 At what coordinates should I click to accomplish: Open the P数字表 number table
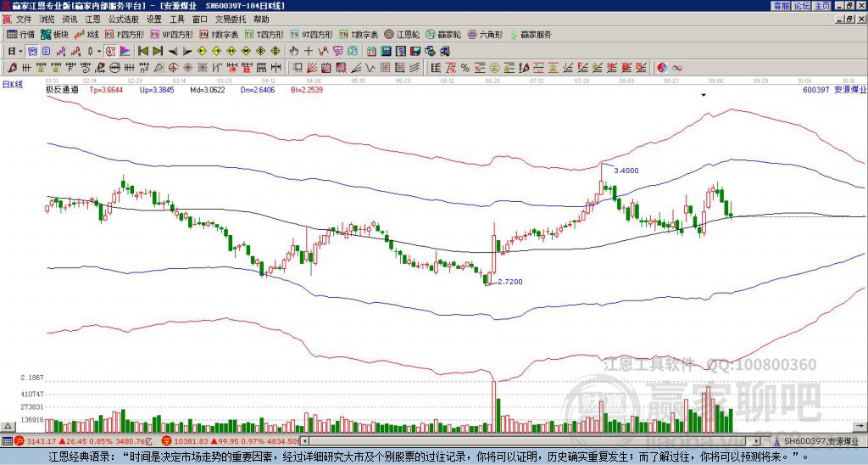tap(219, 34)
